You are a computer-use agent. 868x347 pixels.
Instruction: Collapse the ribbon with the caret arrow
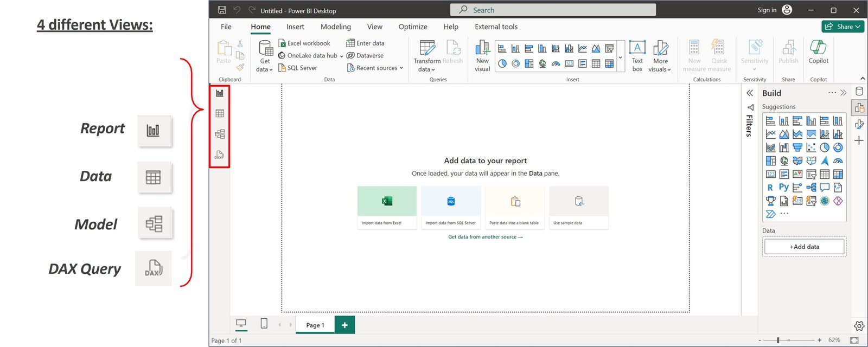coord(863,79)
